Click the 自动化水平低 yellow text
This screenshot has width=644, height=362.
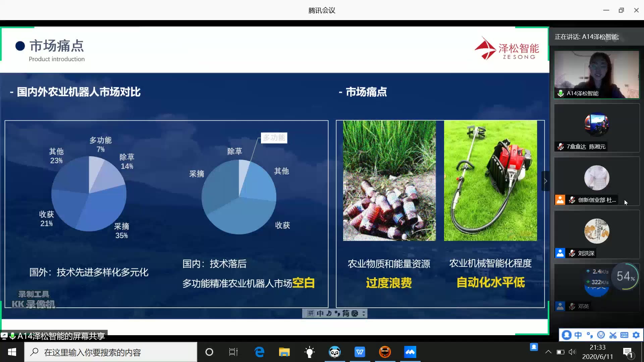(490, 282)
